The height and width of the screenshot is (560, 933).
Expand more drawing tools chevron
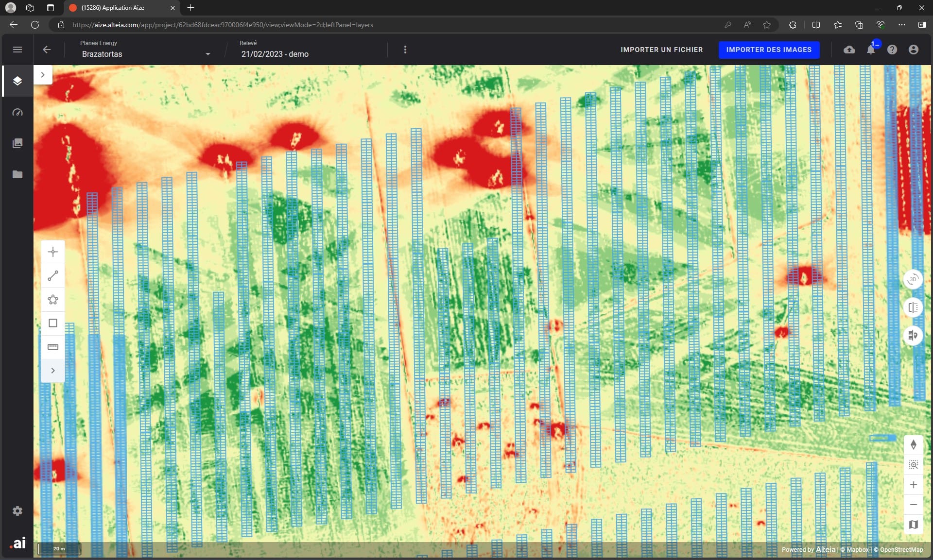point(53,371)
